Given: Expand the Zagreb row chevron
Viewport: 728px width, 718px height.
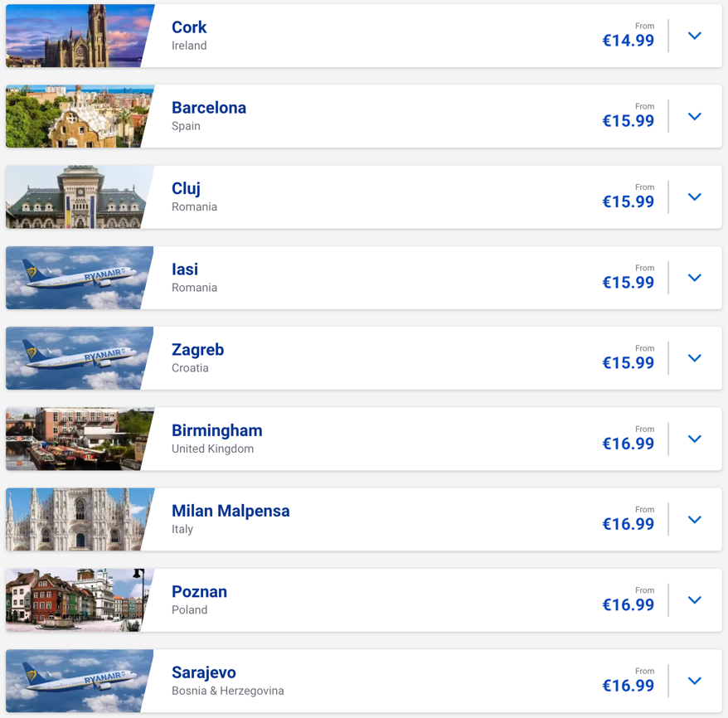Looking at the screenshot, I should click(x=694, y=358).
